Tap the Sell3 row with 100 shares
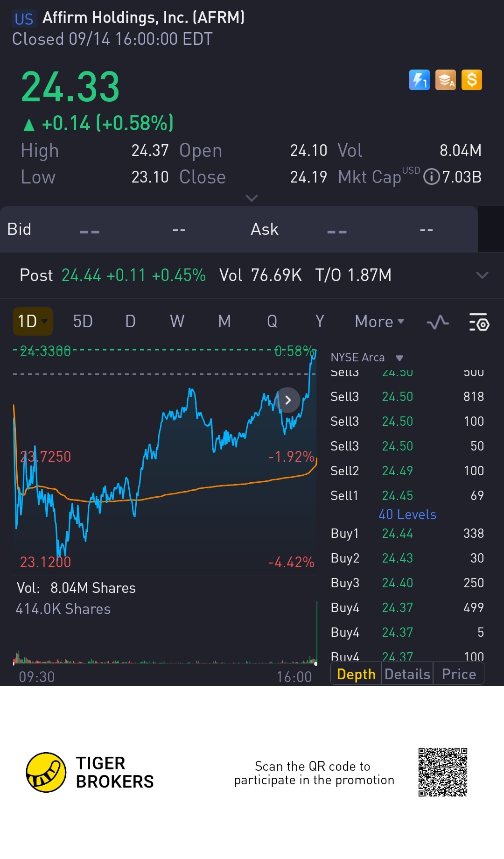The image size is (504, 859). pyautogui.click(x=407, y=421)
